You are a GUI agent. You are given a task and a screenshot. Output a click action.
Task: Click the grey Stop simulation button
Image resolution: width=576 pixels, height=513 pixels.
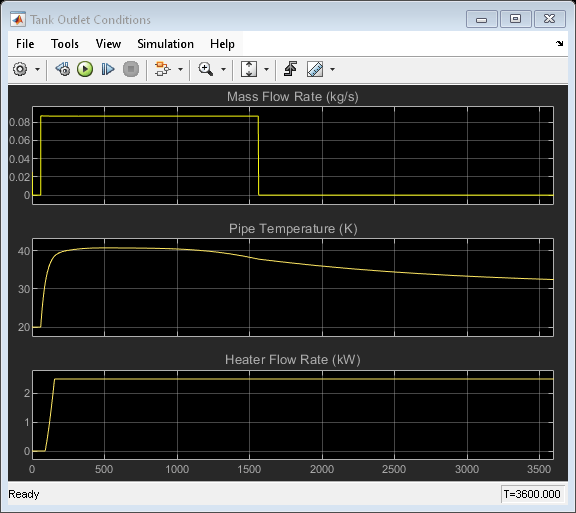131,69
